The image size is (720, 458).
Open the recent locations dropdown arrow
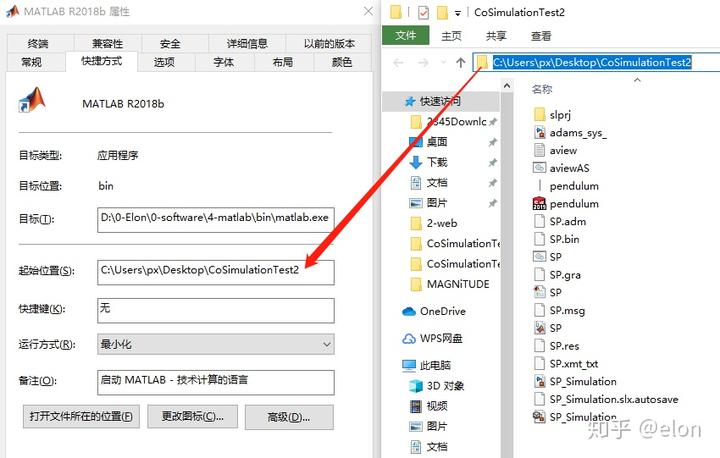pos(443,62)
